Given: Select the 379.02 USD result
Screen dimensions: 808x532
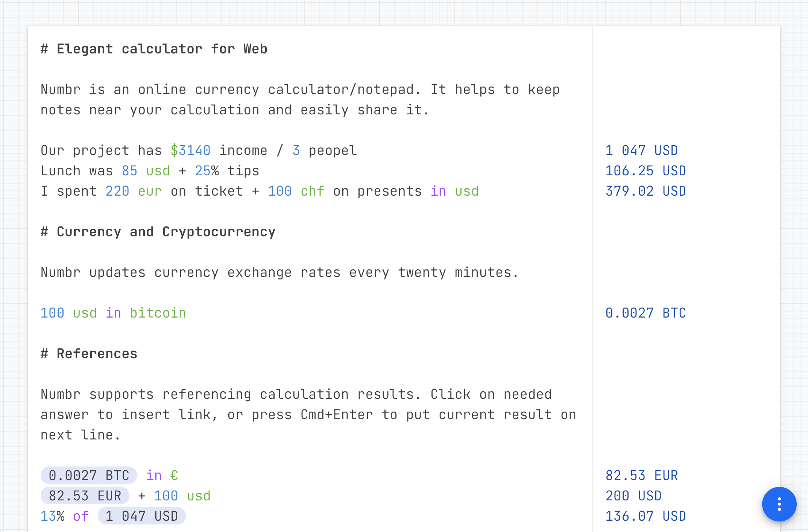Looking at the screenshot, I should pos(645,191).
